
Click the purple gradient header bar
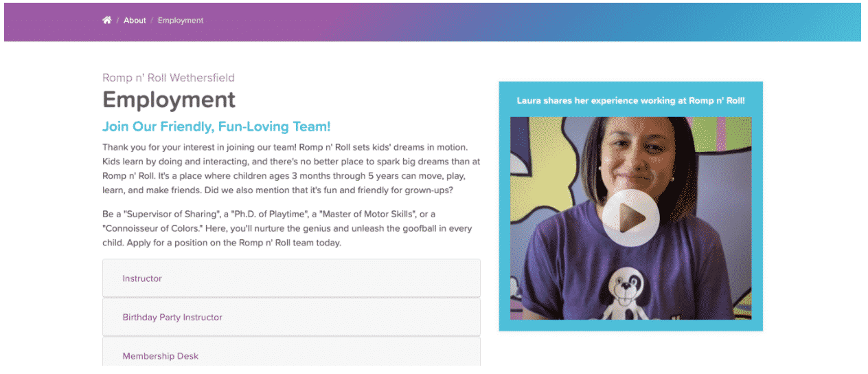click(x=433, y=21)
